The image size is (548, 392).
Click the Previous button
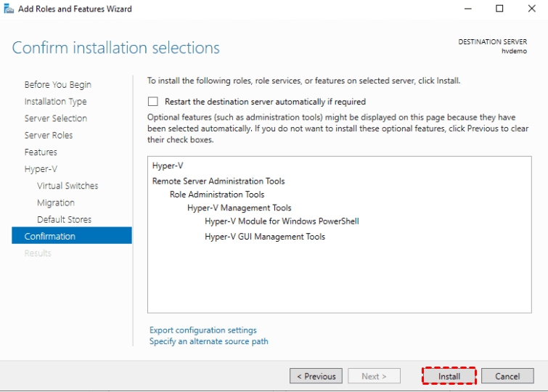(316, 376)
